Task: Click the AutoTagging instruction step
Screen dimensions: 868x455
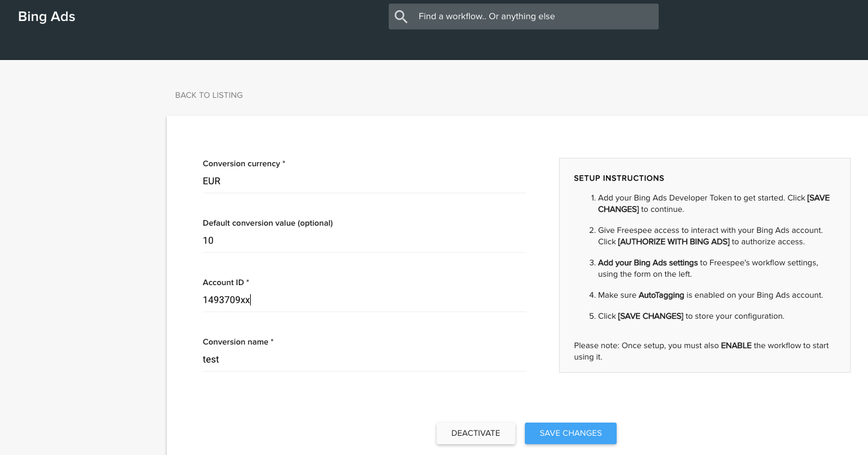Action: tap(710, 295)
